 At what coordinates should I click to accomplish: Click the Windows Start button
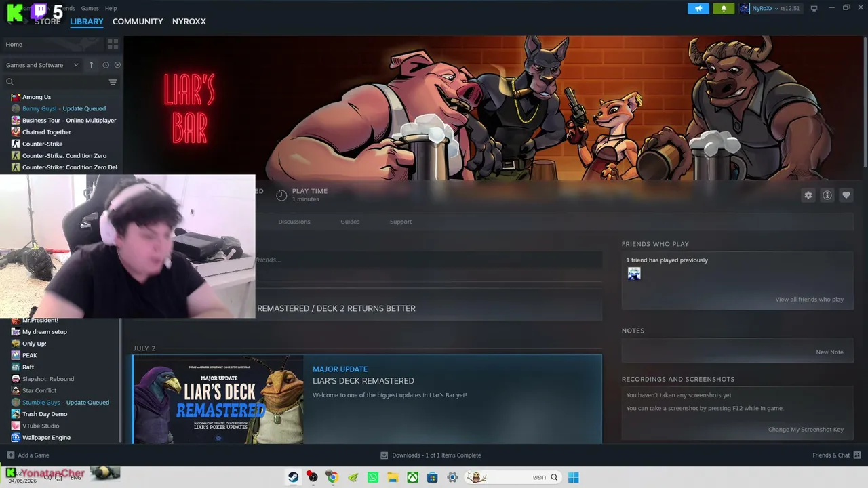573,477
